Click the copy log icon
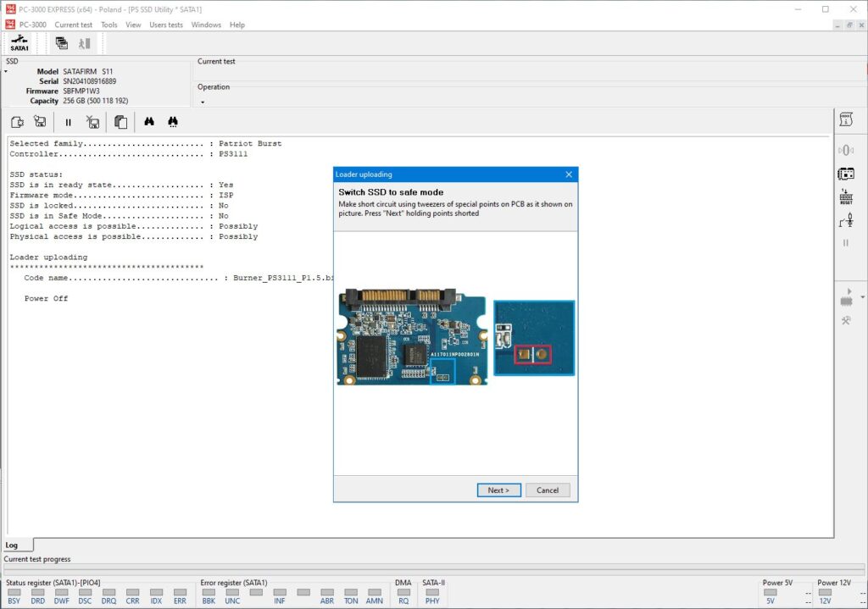Image resolution: width=868 pixels, height=609 pixels. coord(120,122)
